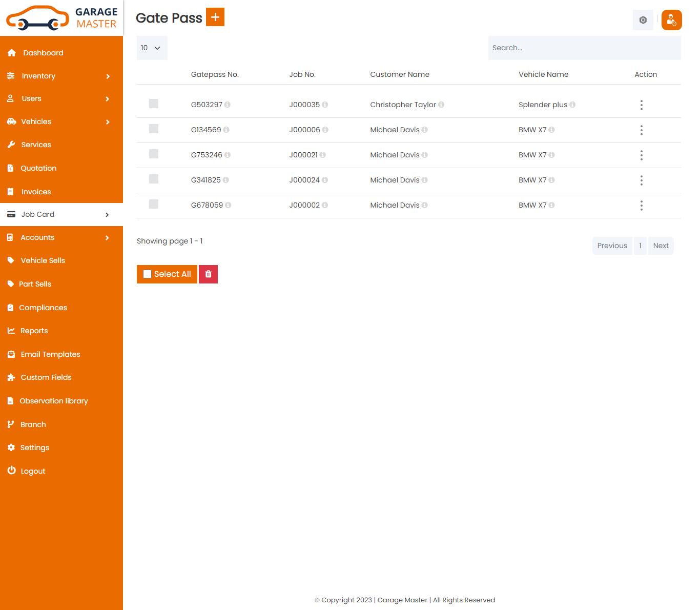Open action menu for gatepass G503297
Screen dimensions: 700x610
pos(641,105)
